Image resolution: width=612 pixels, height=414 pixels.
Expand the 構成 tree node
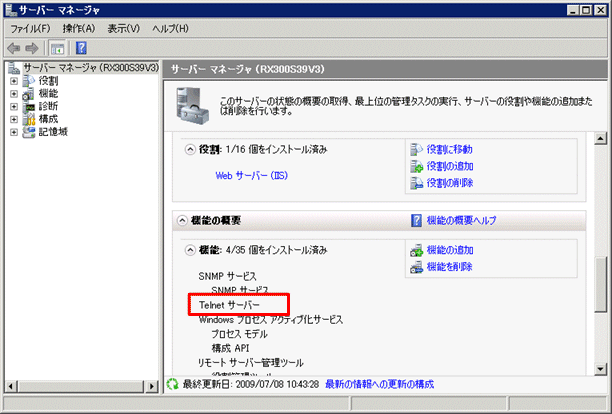coord(14,119)
